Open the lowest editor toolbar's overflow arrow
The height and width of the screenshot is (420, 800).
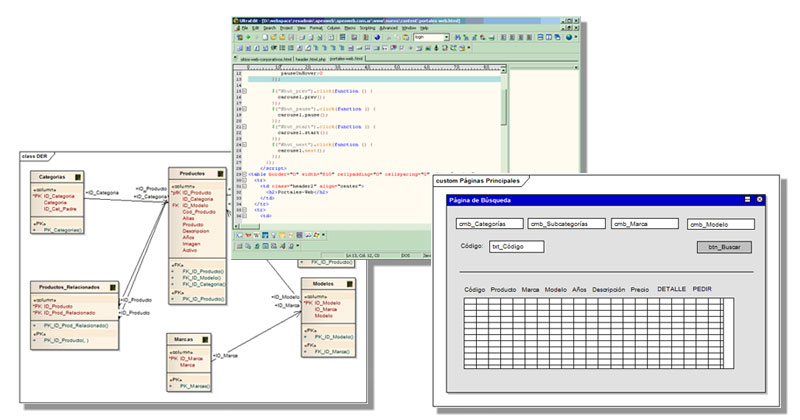point(298,245)
